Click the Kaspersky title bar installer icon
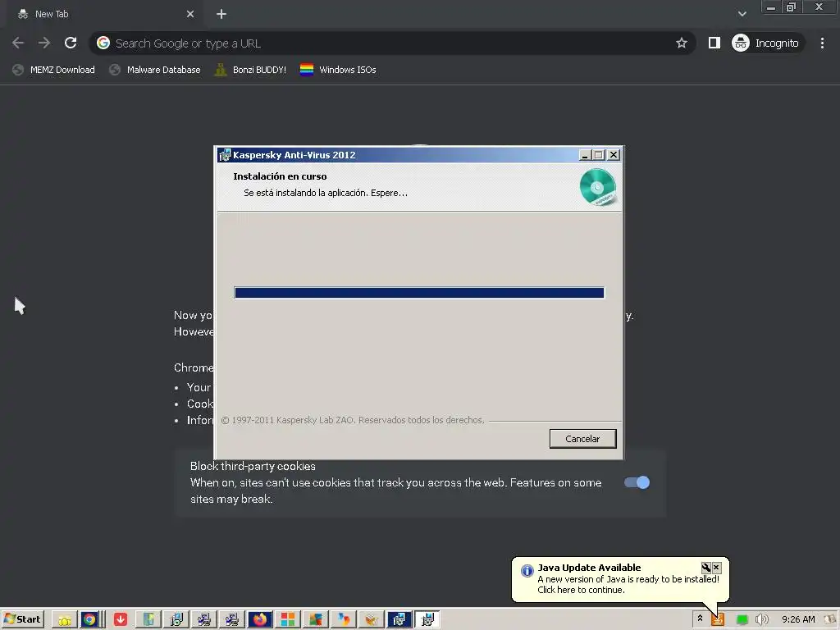The width and height of the screenshot is (840, 630). [225, 155]
